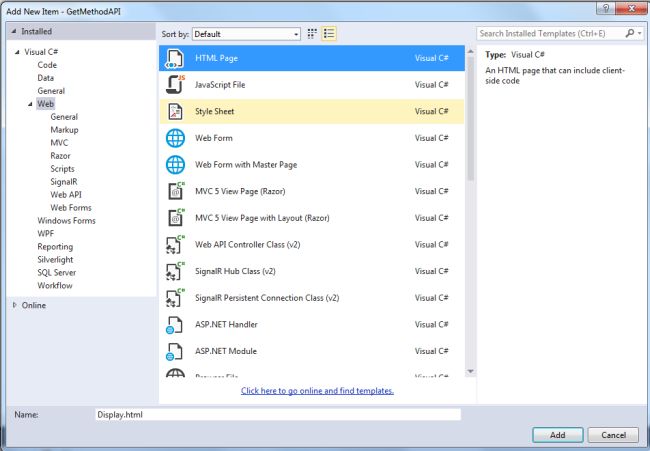The height and width of the screenshot is (451, 650).
Task: Select the MVC subcategory
Action: pyautogui.click(x=59, y=143)
